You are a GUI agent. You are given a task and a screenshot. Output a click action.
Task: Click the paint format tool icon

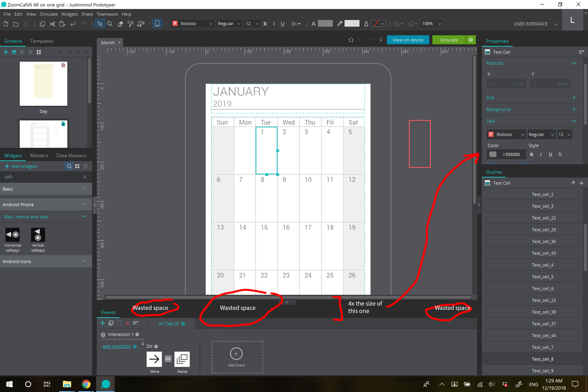tap(130, 24)
